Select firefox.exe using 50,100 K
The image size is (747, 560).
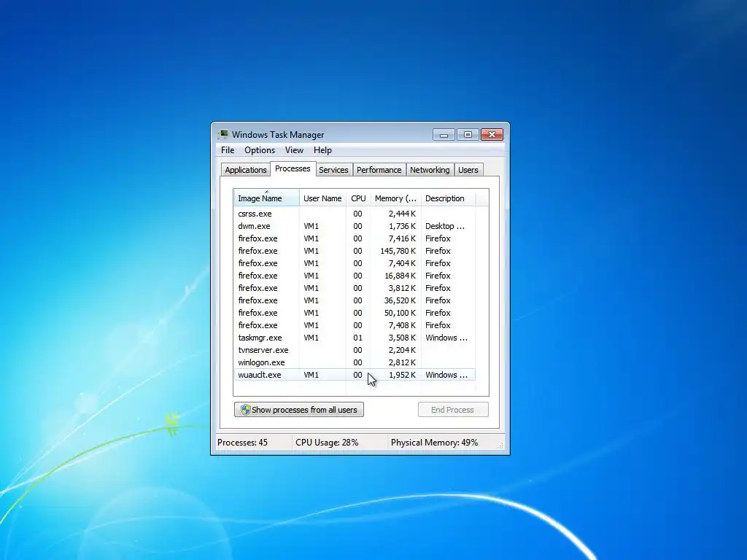(355, 313)
